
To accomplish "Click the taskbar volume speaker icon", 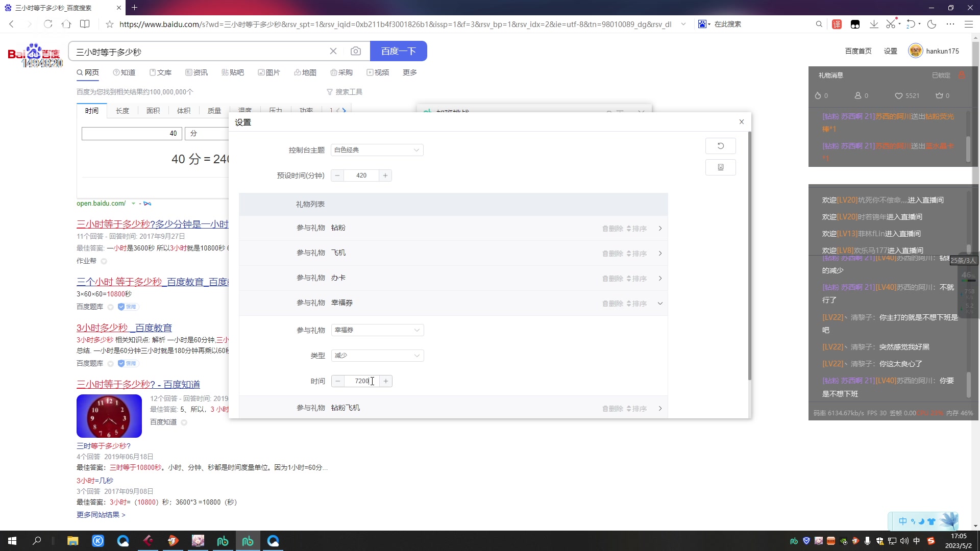I will pyautogui.click(x=904, y=541).
